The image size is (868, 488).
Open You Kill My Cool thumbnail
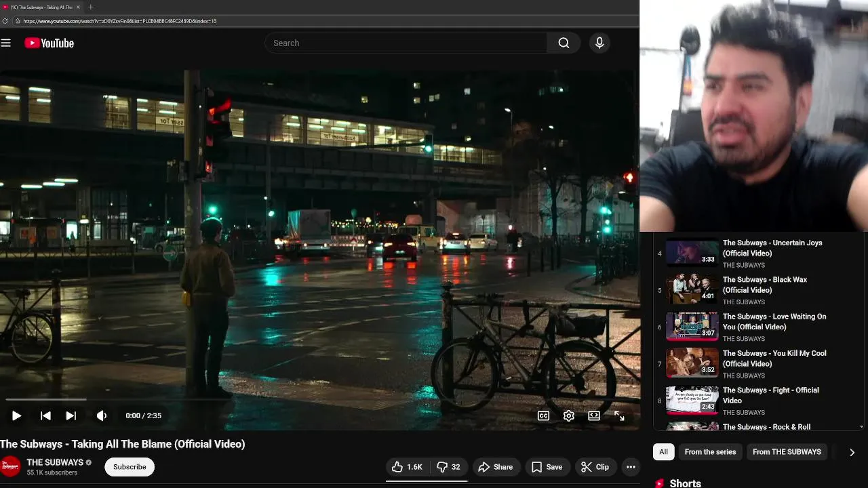(x=692, y=363)
